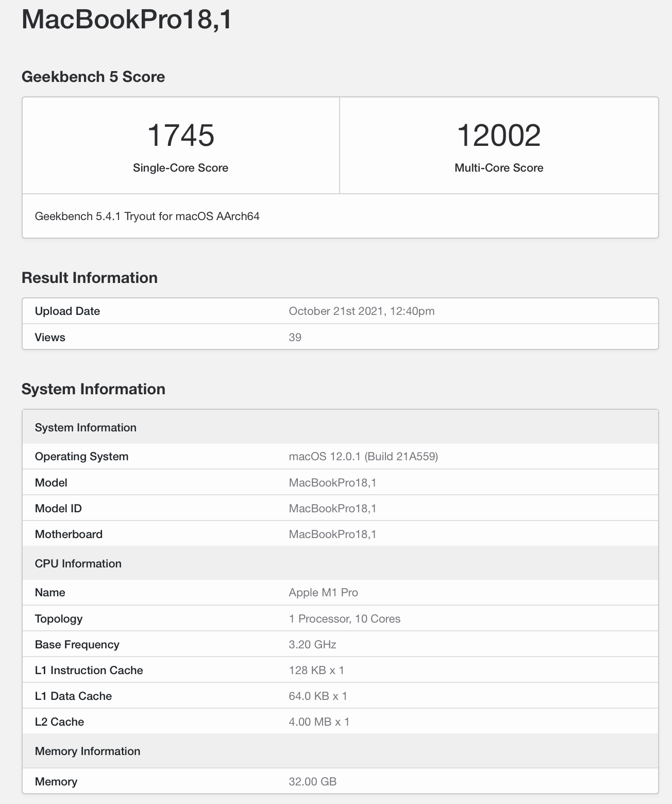Click the System Information table header row

[86, 428]
